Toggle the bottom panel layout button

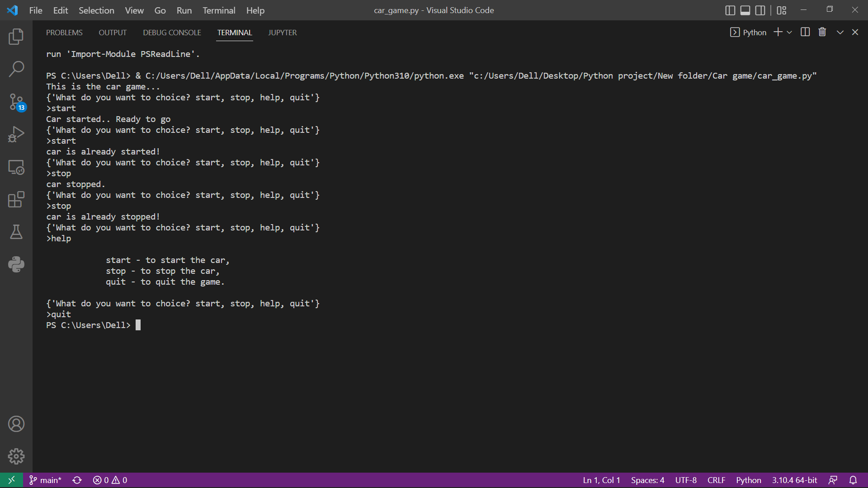tap(745, 10)
